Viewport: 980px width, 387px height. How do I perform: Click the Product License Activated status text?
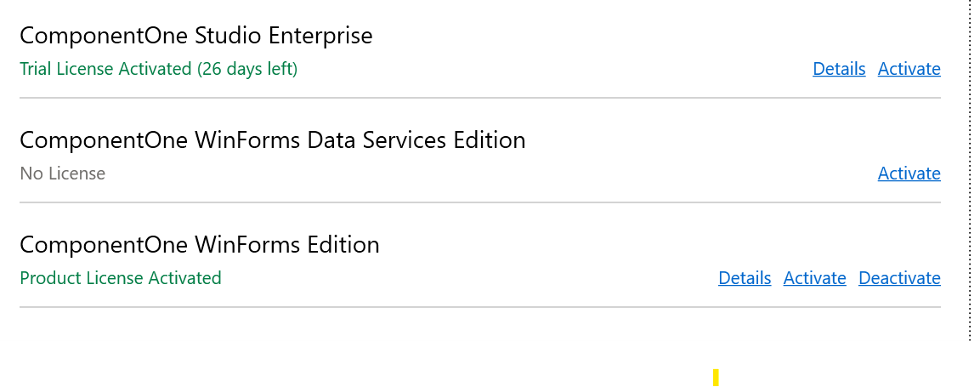tap(120, 278)
